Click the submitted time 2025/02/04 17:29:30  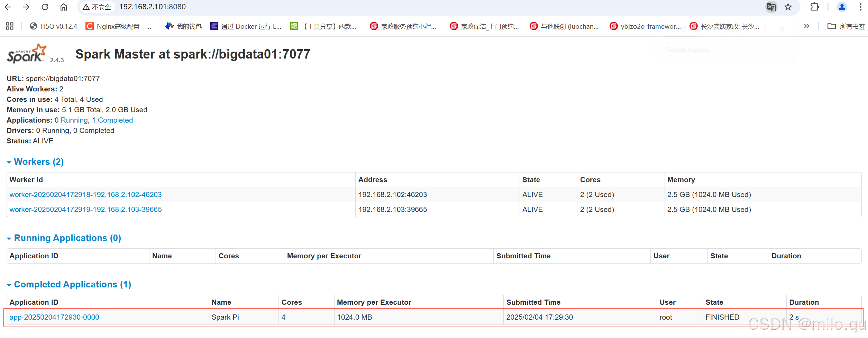(x=539, y=317)
